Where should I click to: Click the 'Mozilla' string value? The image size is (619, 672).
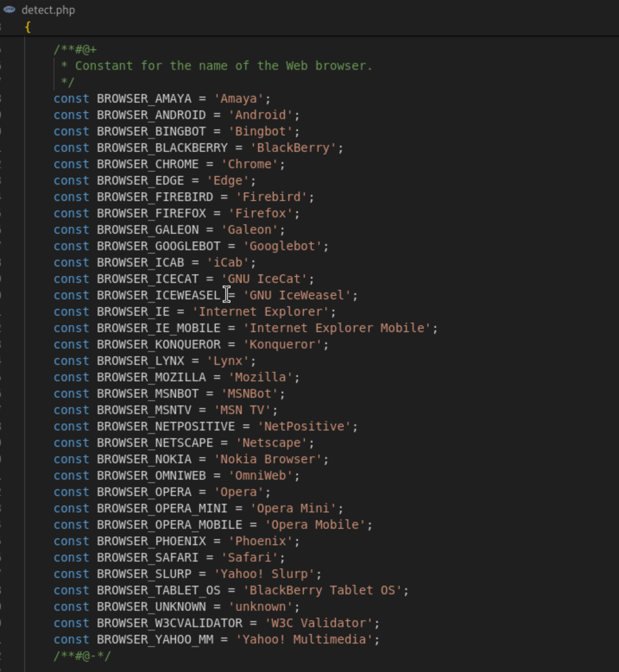(x=260, y=377)
